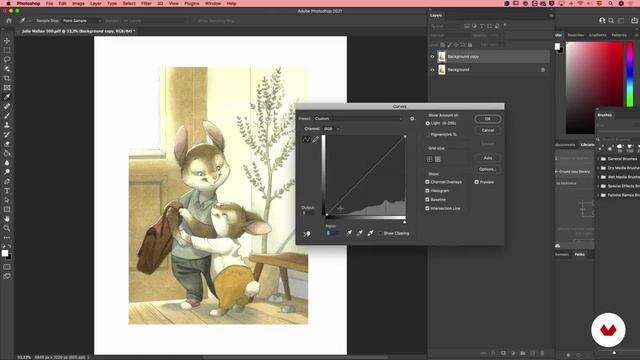Click the hue slider strip in Color panel
Image resolution: width=640 pixels, height=360 pixels.
630,75
